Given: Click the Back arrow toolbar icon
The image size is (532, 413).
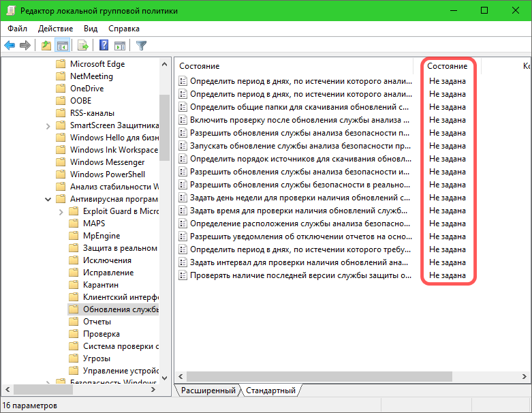Looking at the screenshot, I should [x=10, y=46].
